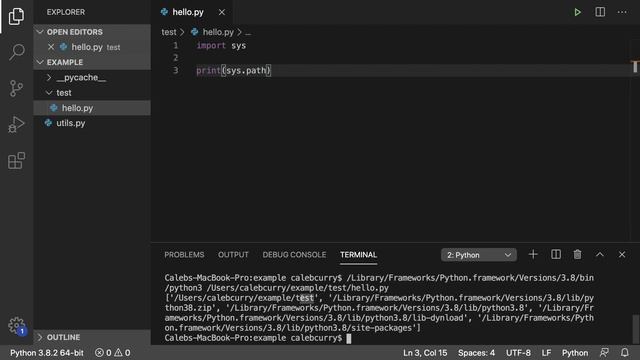Image resolution: width=640 pixels, height=360 pixels.
Task: Click the feedback icon in status bar
Action: coord(604,353)
